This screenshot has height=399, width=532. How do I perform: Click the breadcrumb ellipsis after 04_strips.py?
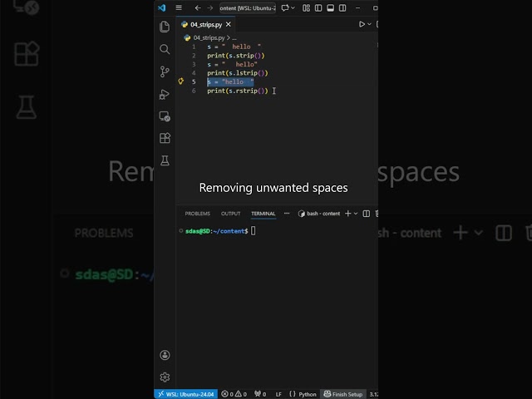tap(234, 37)
